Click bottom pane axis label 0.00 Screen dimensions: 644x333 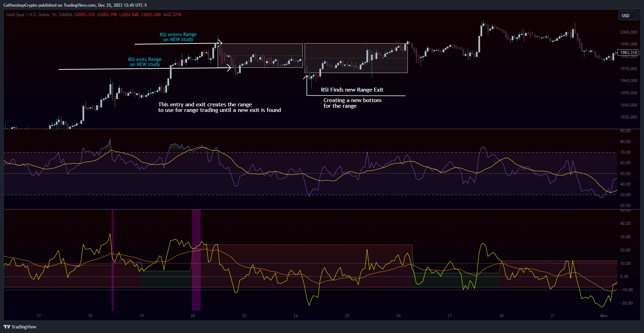[624, 277]
